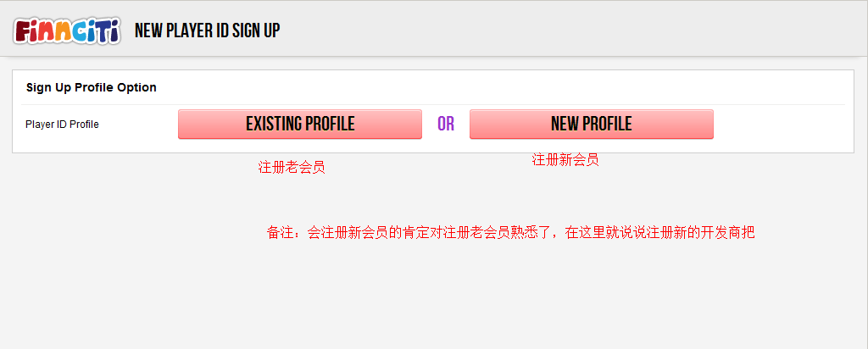Image resolution: width=868 pixels, height=349 pixels.
Task: Click the red 备注 note sentence
Action: pos(510,233)
